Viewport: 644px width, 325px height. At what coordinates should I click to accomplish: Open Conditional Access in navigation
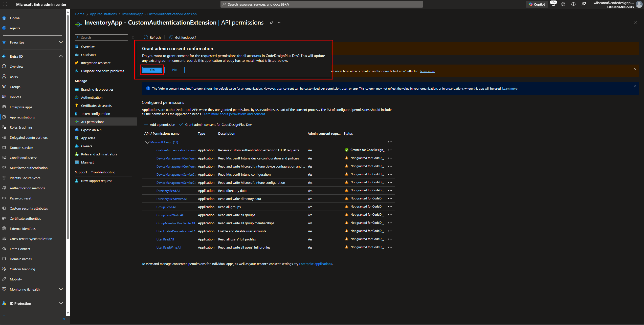click(x=24, y=158)
